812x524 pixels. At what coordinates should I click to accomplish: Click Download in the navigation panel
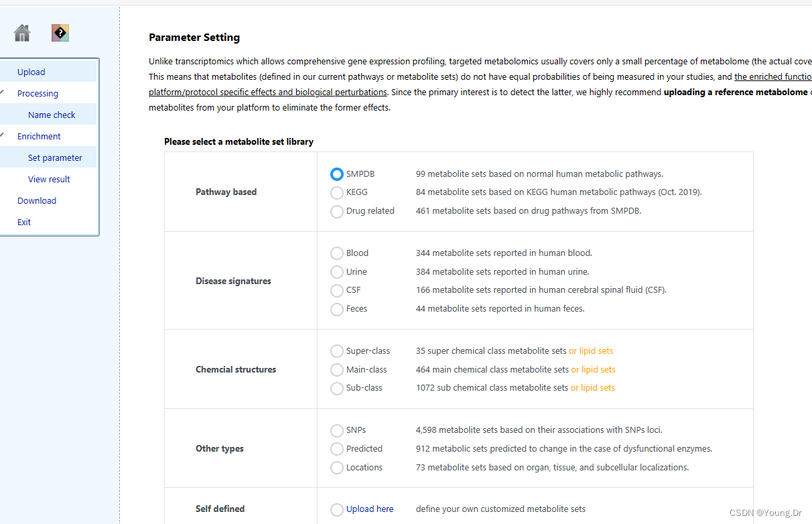[37, 201]
